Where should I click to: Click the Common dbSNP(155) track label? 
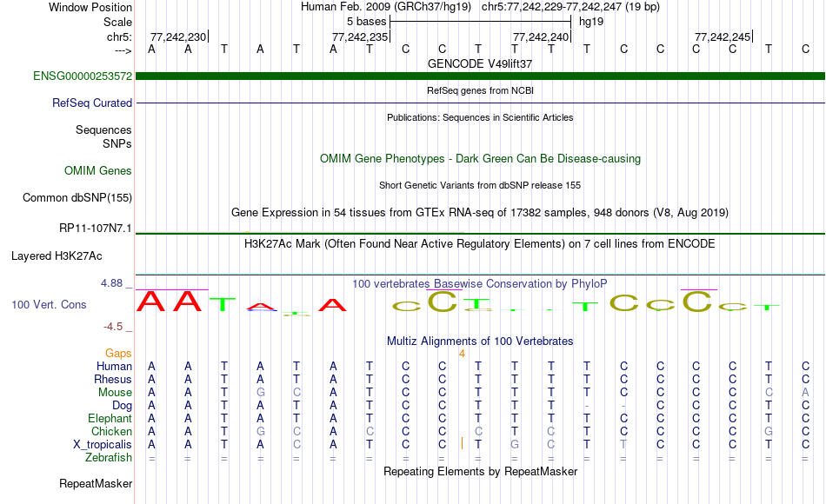click(77, 197)
